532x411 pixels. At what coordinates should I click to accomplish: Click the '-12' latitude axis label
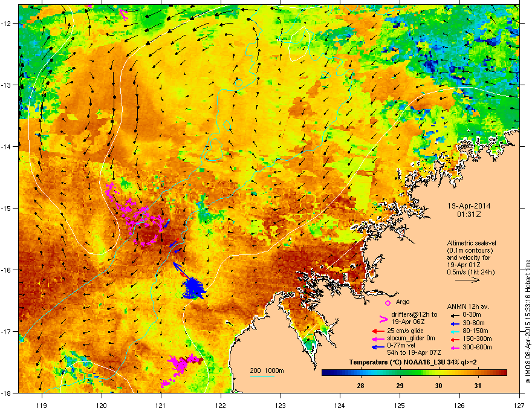click(x=7, y=24)
